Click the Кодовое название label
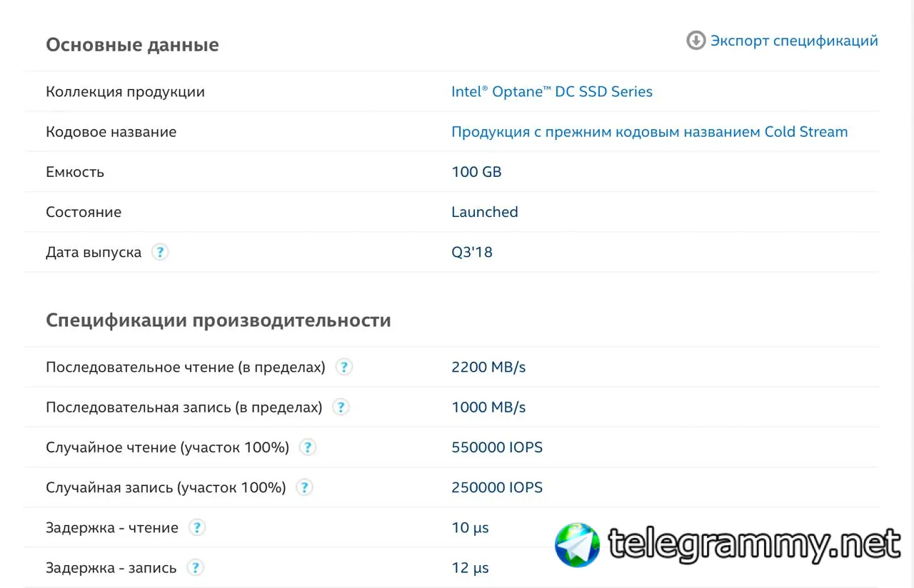The image size is (914, 588). (x=111, y=132)
